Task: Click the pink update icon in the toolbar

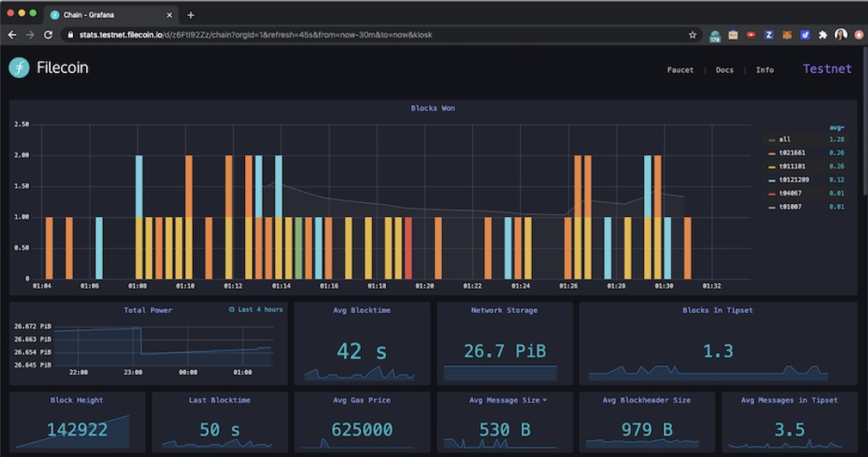Action: tap(858, 35)
